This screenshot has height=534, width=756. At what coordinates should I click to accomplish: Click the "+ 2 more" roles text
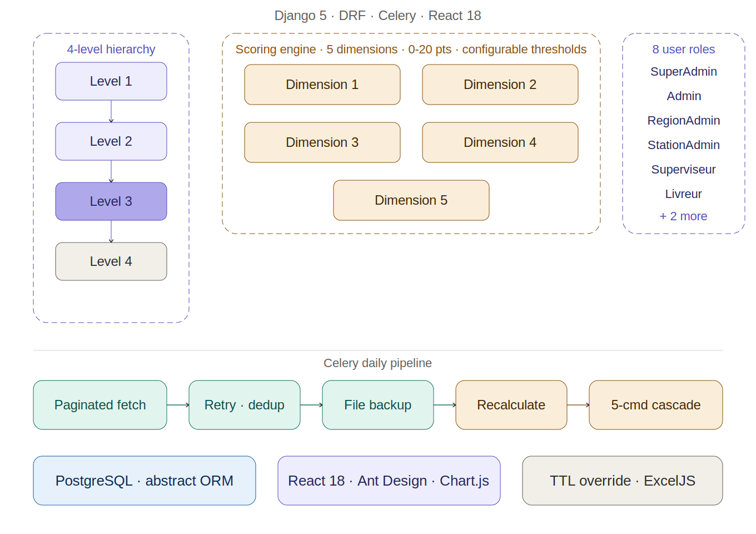tap(684, 216)
